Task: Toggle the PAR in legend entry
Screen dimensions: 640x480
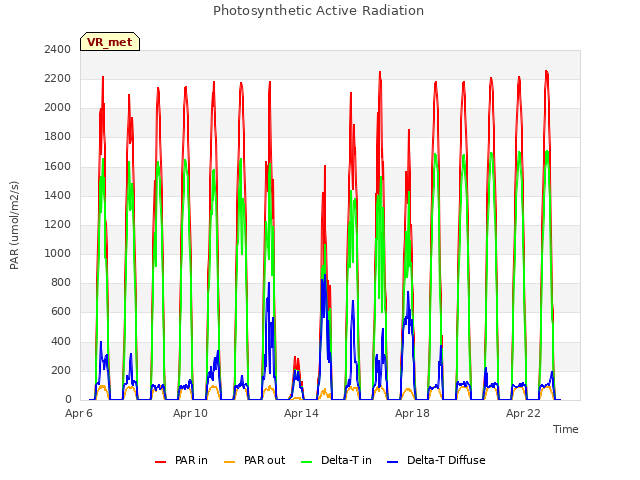Action: [x=181, y=460]
